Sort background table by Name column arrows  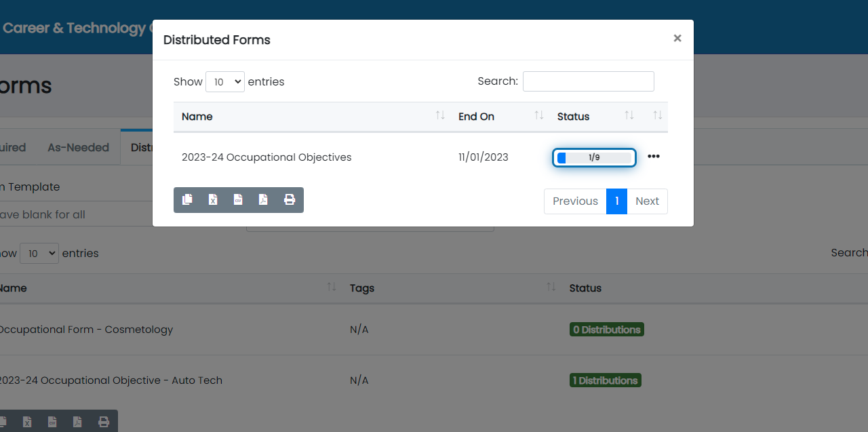coord(332,288)
